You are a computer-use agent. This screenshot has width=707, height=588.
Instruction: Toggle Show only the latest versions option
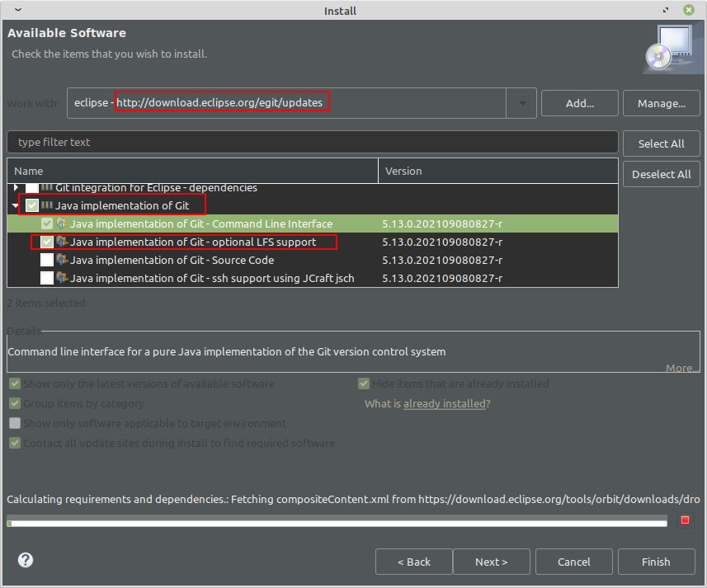click(15, 383)
